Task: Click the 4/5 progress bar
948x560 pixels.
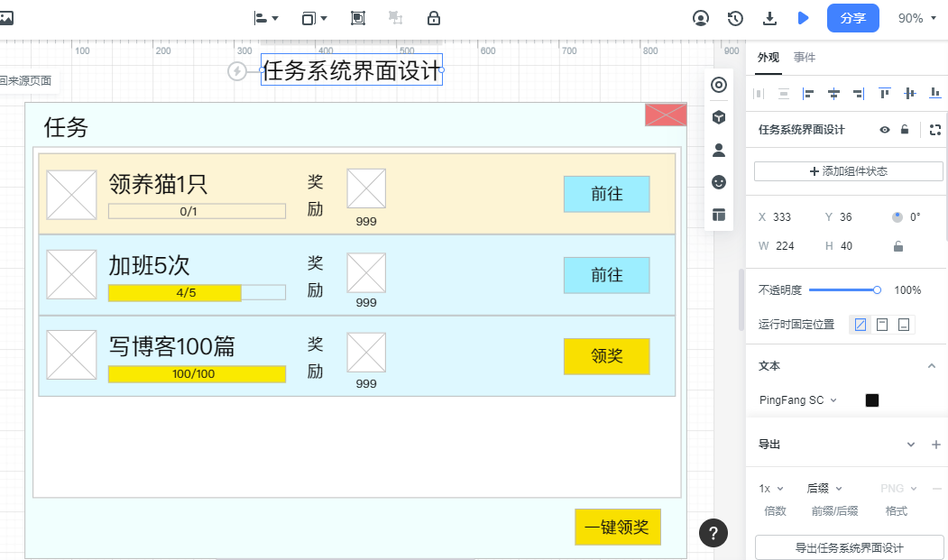Action: [198, 293]
